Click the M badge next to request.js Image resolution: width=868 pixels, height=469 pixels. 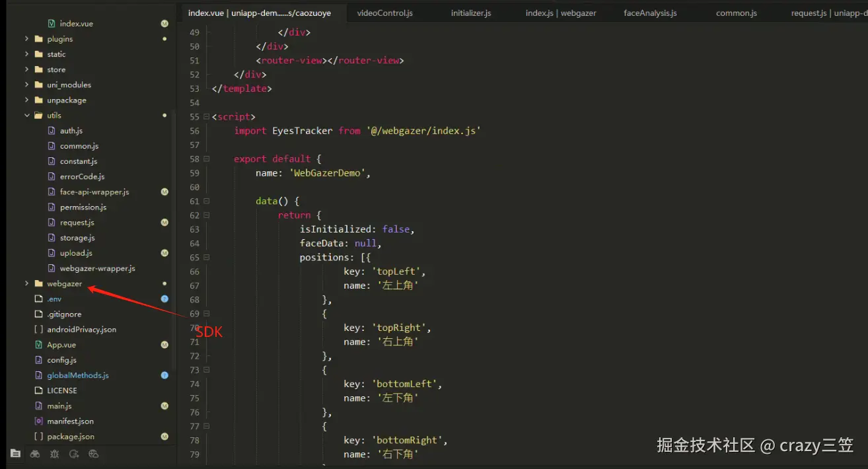[164, 223]
